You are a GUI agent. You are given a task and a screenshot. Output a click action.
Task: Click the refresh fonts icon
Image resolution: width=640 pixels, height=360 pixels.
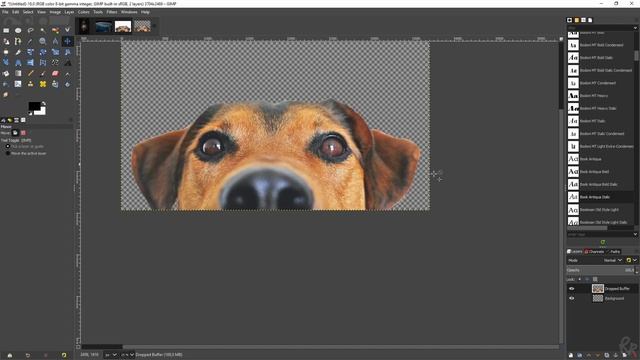pos(602,242)
